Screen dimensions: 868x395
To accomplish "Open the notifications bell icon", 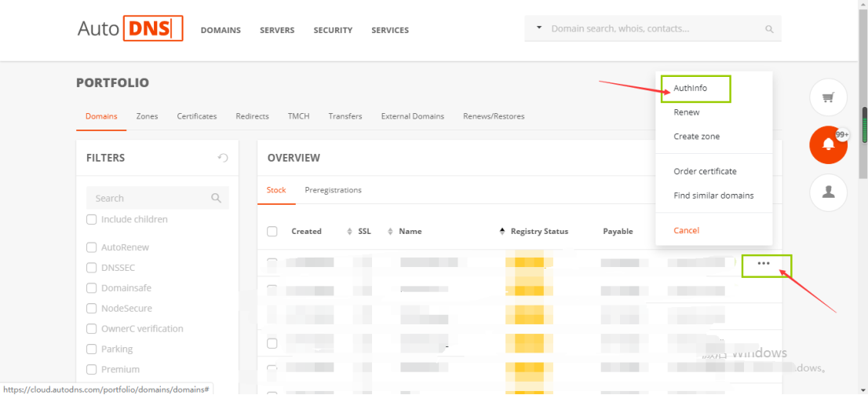I will (828, 144).
